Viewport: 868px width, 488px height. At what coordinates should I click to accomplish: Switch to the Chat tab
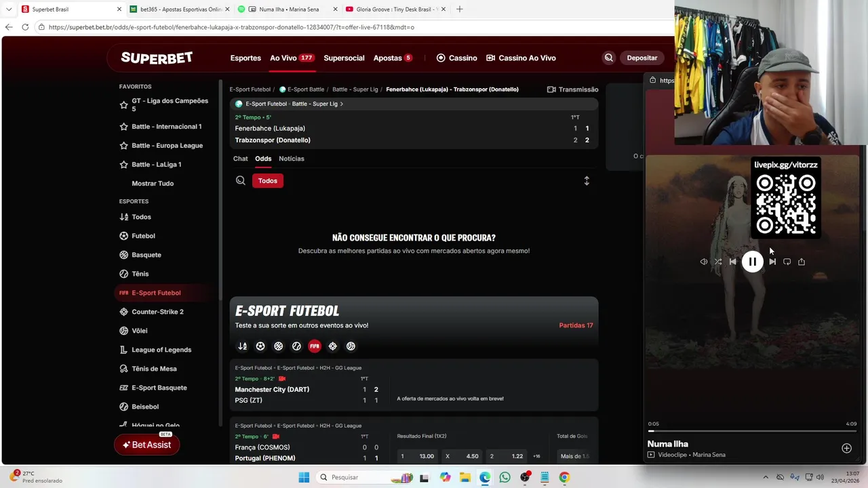coord(241,159)
